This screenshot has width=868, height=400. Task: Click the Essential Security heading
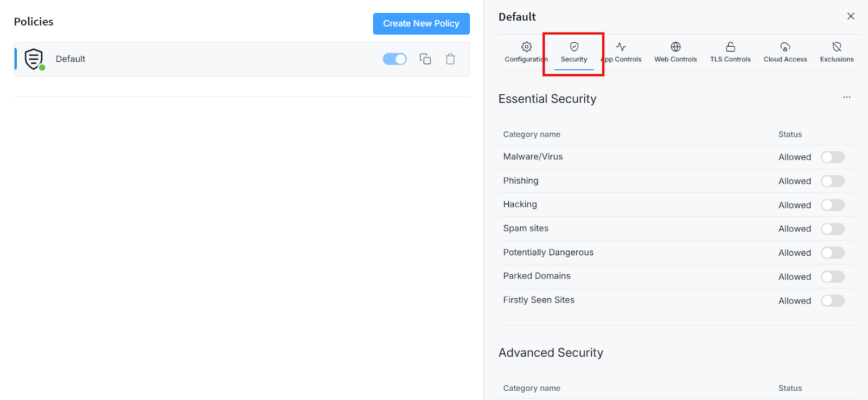pyautogui.click(x=547, y=99)
